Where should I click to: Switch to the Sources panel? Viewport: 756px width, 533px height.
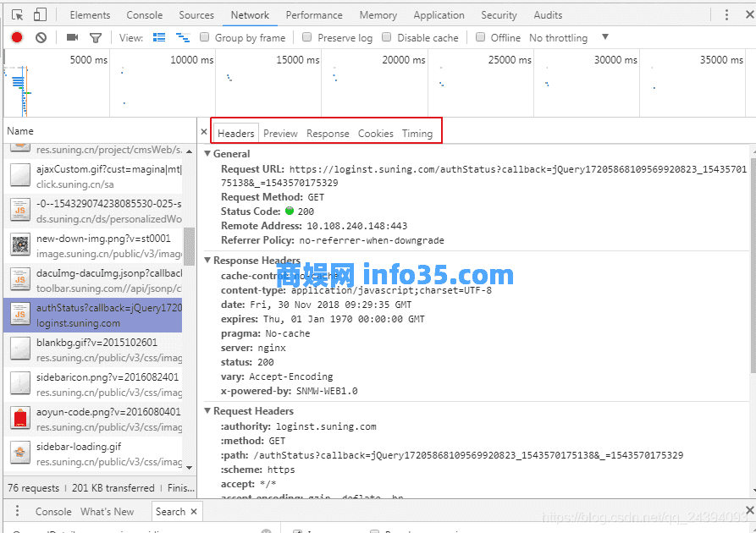tap(196, 15)
